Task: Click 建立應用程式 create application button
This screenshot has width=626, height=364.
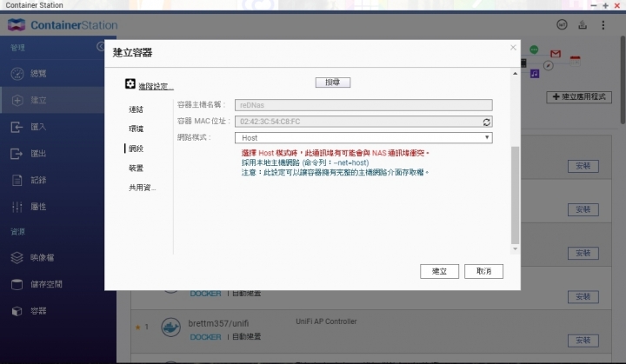Action: pyautogui.click(x=579, y=97)
